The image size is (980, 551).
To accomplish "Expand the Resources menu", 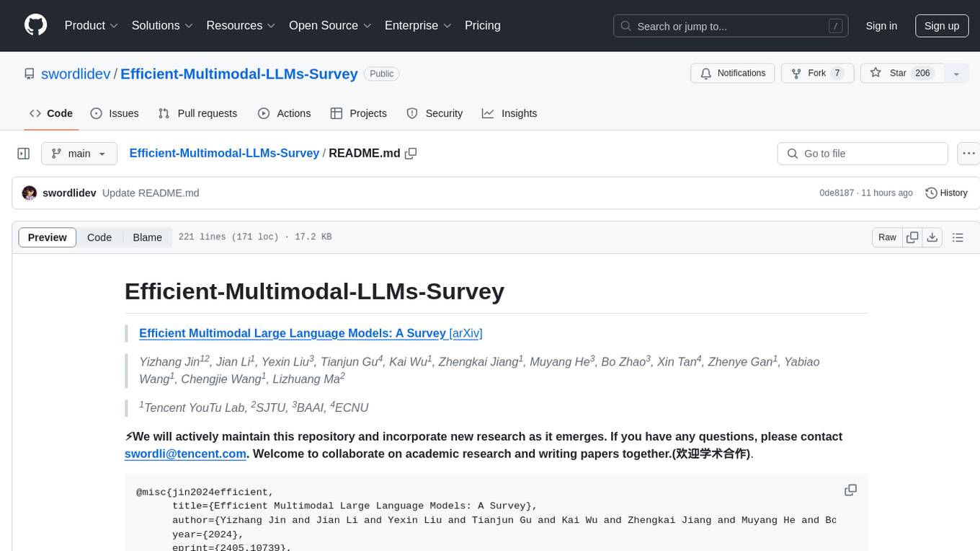I will 241,25.
